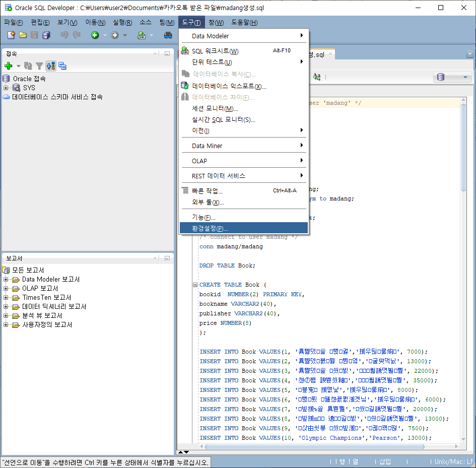Select 기능(F)... menu entry
476x468 pixels.
tap(244, 217)
